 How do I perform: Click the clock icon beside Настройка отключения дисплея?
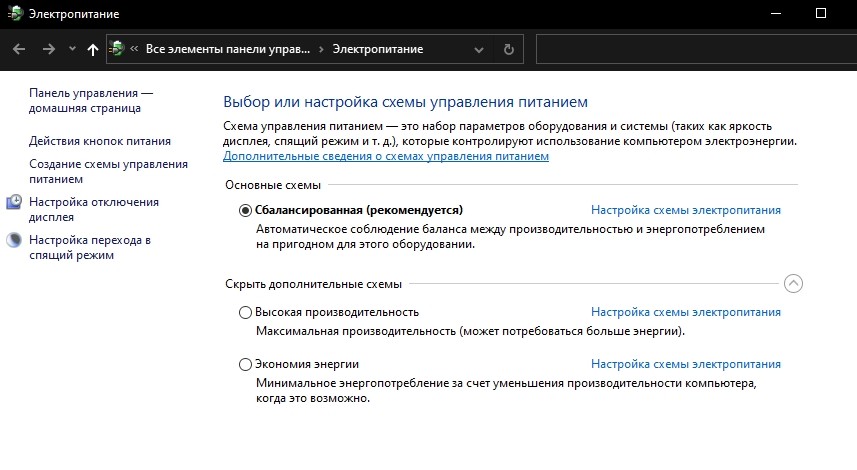(14, 202)
